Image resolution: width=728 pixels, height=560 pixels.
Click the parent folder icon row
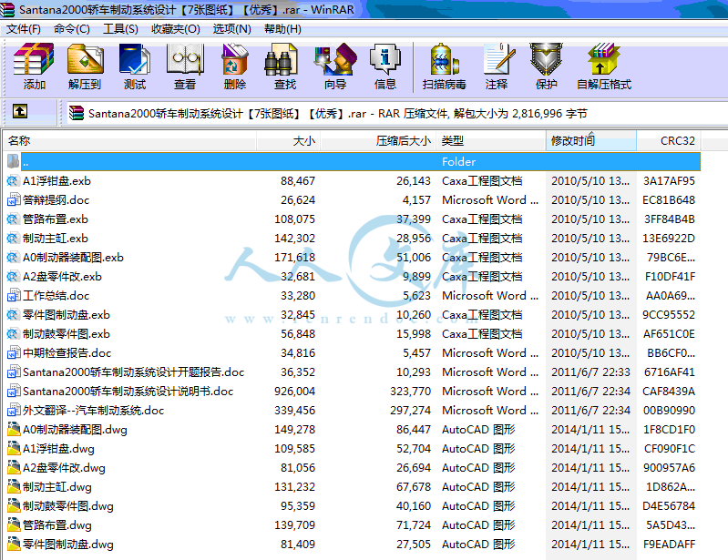13,161
